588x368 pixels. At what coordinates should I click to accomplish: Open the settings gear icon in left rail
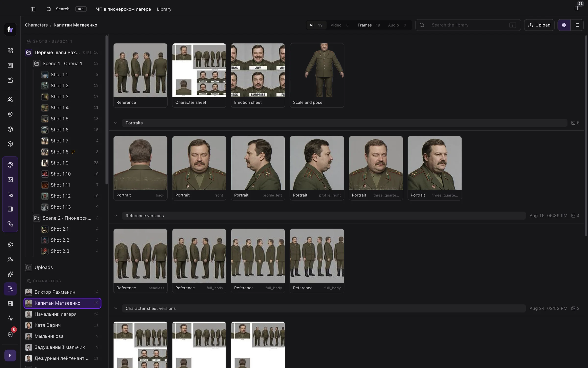tap(10, 245)
